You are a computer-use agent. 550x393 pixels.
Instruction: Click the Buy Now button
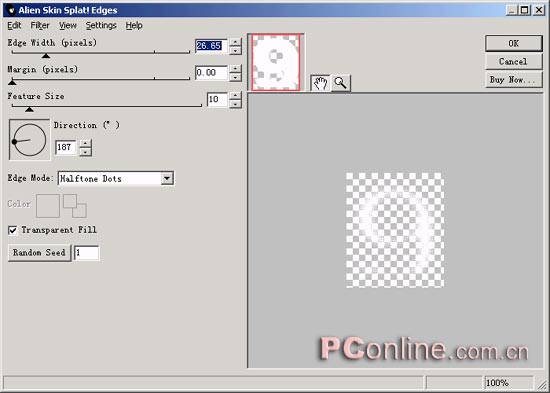[x=514, y=80]
